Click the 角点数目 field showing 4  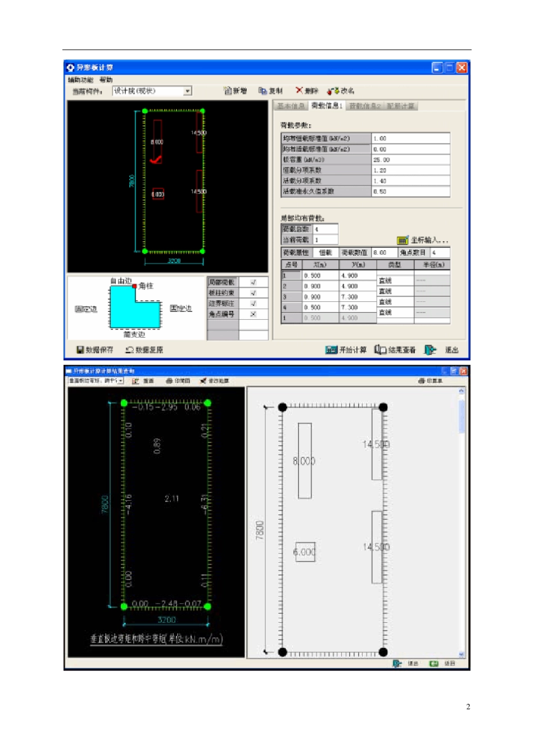tap(440, 253)
